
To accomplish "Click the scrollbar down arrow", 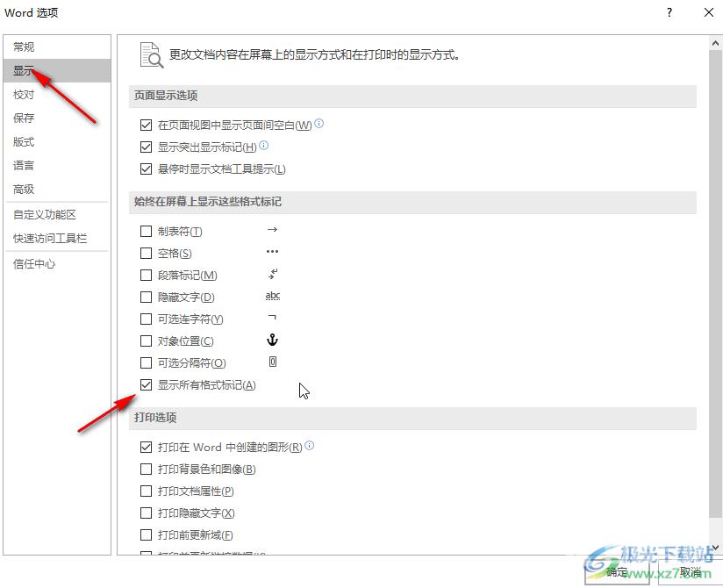I will [715, 548].
